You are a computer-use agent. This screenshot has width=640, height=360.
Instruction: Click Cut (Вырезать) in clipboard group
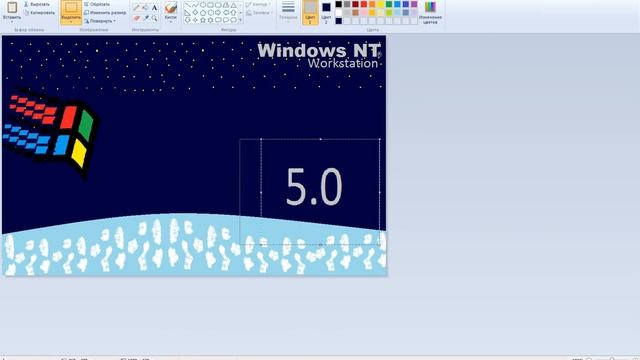coord(37,4)
